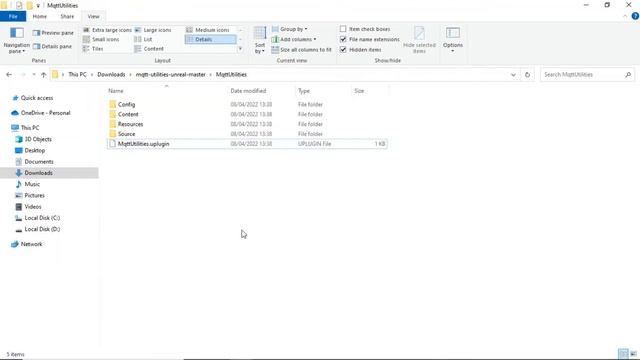Switch to the Share ribbon tab
The width and height of the screenshot is (640, 360).
click(67, 17)
